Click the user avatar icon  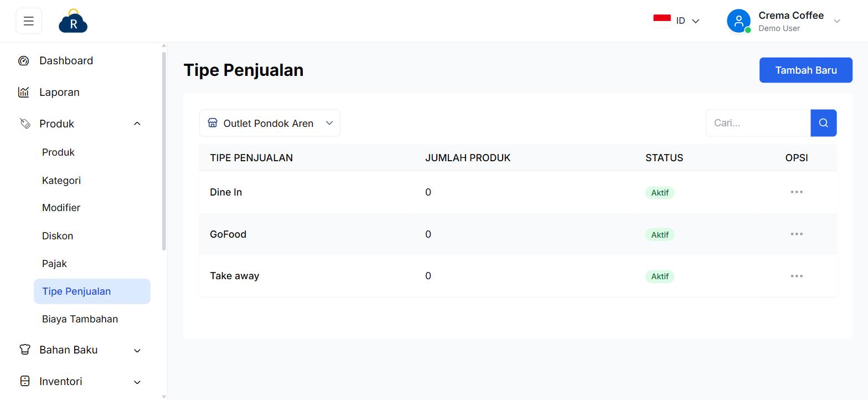pyautogui.click(x=738, y=21)
